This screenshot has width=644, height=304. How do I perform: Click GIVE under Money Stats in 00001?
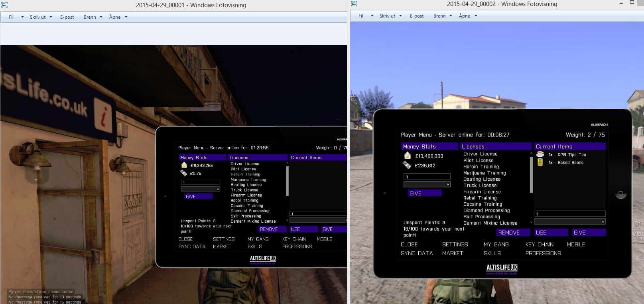tap(199, 196)
